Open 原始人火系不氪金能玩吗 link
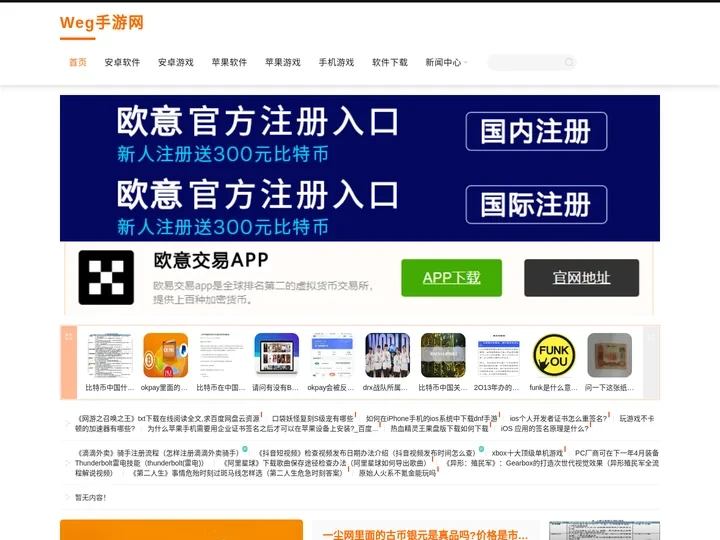 coord(397,473)
